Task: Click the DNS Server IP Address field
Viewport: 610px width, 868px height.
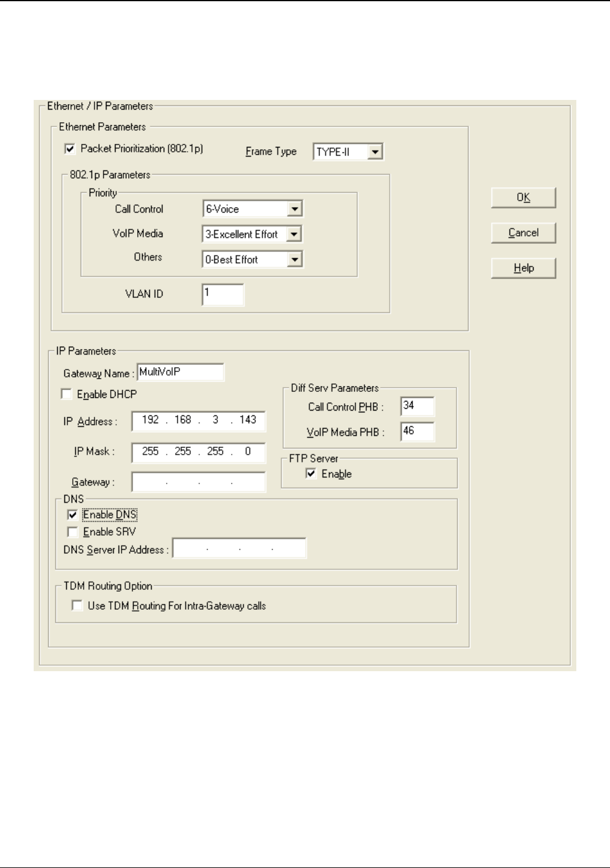Action: [x=239, y=548]
